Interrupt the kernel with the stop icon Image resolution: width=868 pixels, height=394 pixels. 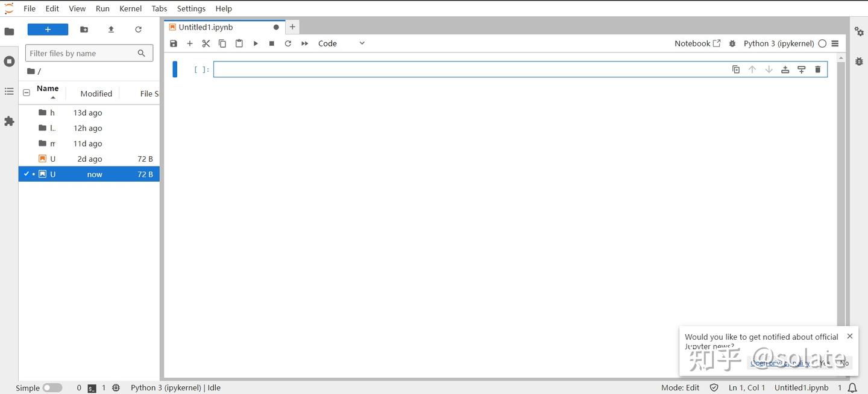tap(271, 43)
